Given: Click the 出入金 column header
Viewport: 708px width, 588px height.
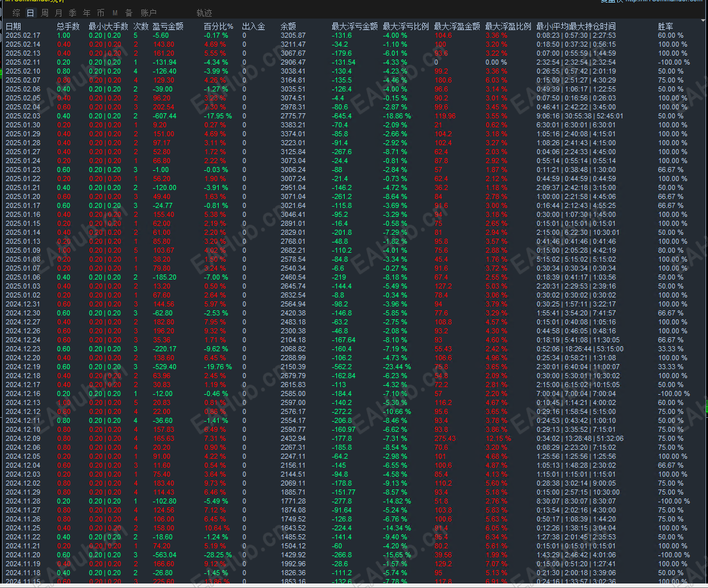Looking at the screenshot, I should click(x=253, y=26).
